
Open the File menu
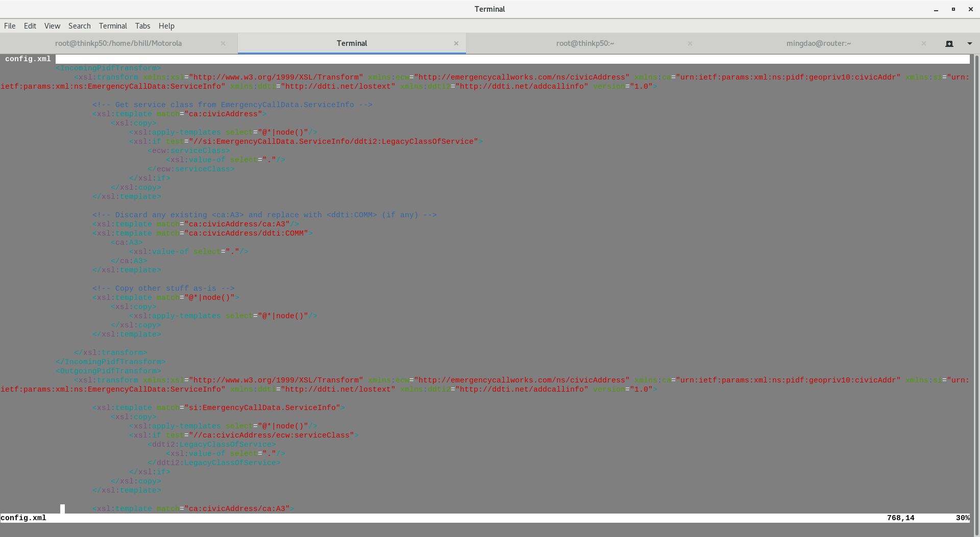point(10,26)
